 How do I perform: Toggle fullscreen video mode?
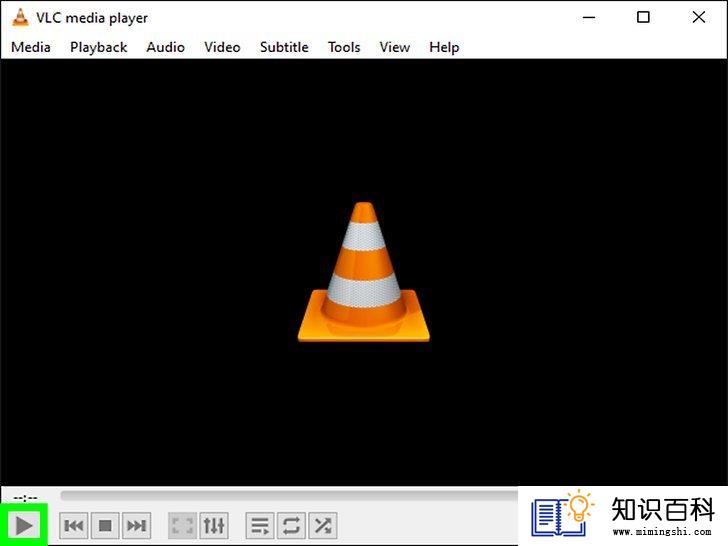pos(182,526)
